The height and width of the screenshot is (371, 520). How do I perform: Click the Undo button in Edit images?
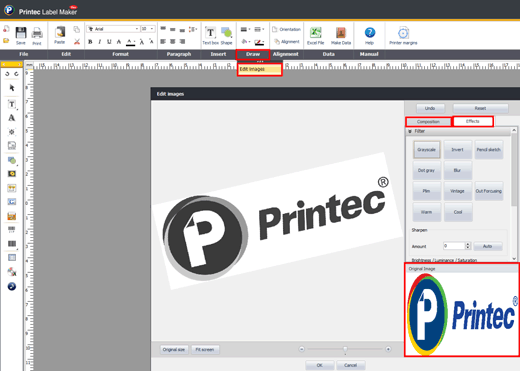[430, 108]
